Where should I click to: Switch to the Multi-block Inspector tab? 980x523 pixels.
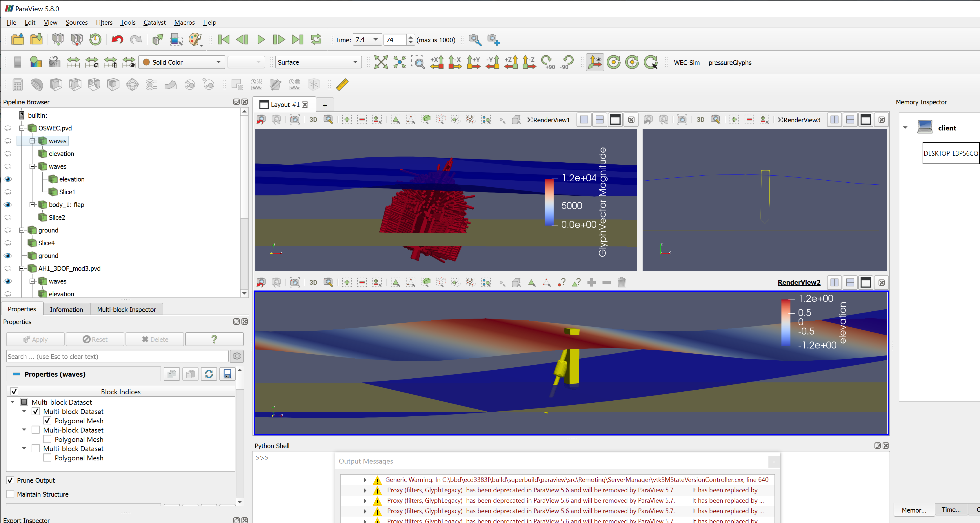(126, 309)
